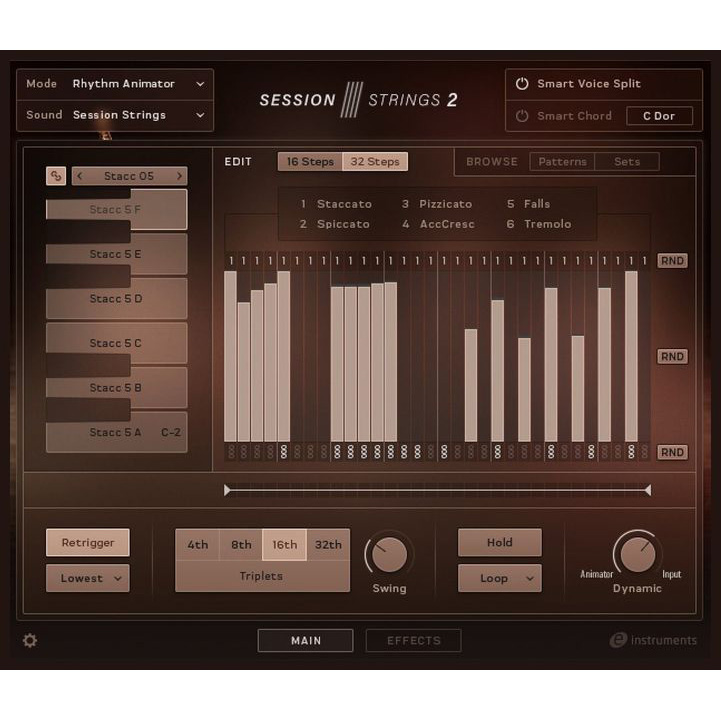Image resolution: width=721 pixels, height=721 pixels.
Task: Click Staccato articulation entry
Action: point(336,204)
